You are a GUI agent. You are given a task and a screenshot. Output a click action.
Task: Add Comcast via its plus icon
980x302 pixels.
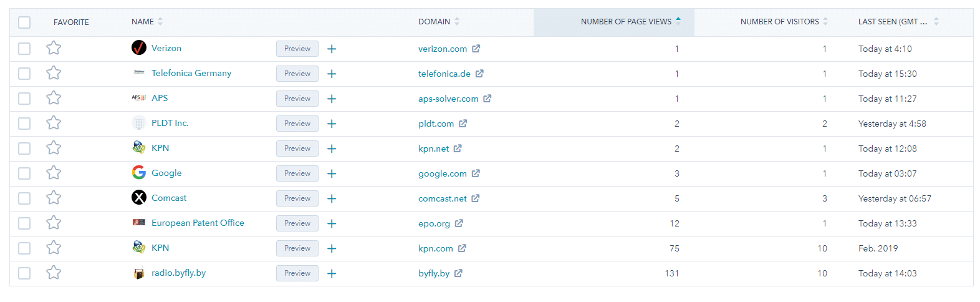click(332, 198)
